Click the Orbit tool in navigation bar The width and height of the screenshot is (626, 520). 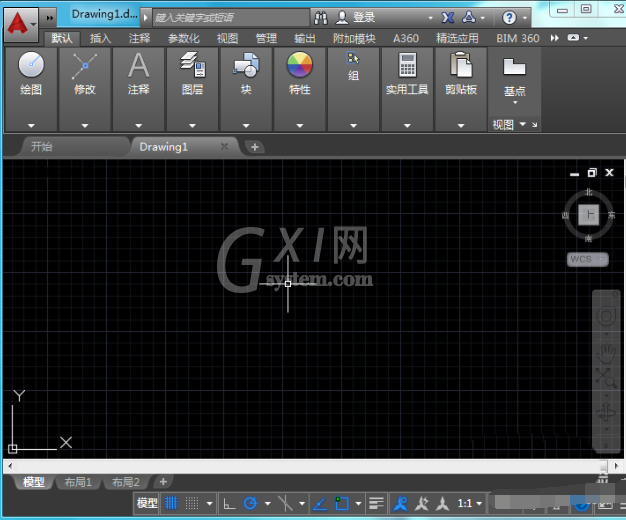coord(606,412)
